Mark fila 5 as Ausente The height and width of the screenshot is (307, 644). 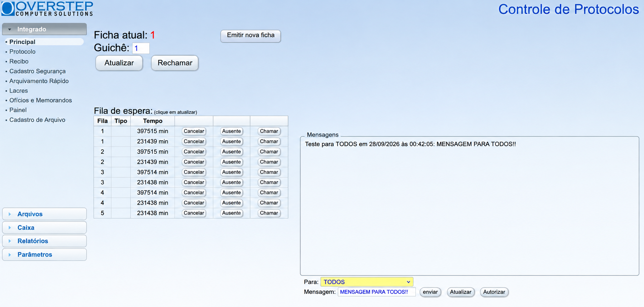pyautogui.click(x=232, y=213)
